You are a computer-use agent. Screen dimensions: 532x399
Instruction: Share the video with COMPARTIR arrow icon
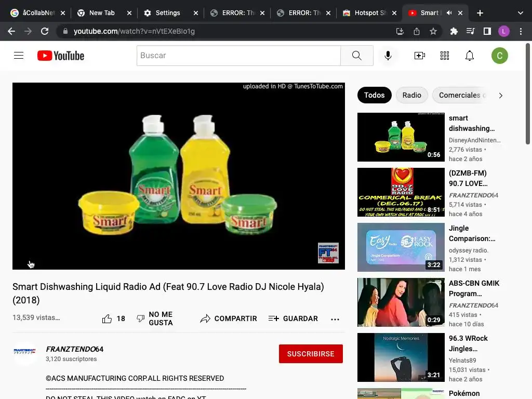pyautogui.click(x=205, y=318)
